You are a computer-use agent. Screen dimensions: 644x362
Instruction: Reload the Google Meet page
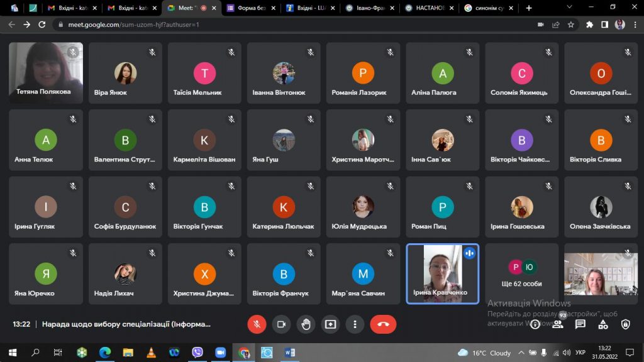click(42, 25)
